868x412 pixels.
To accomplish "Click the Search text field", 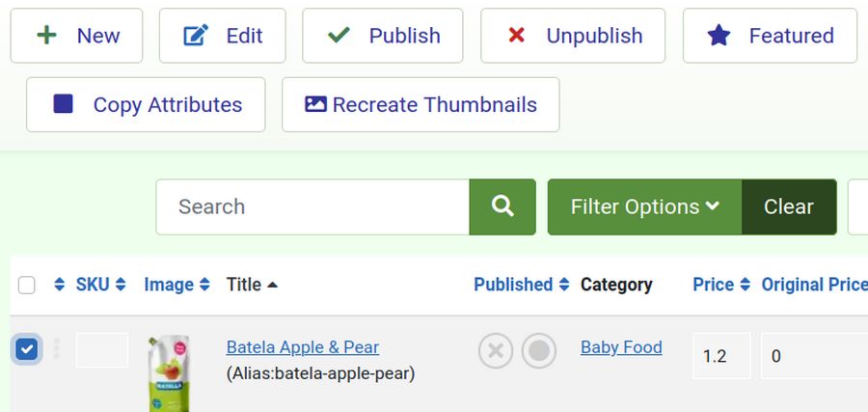I will 312,206.
